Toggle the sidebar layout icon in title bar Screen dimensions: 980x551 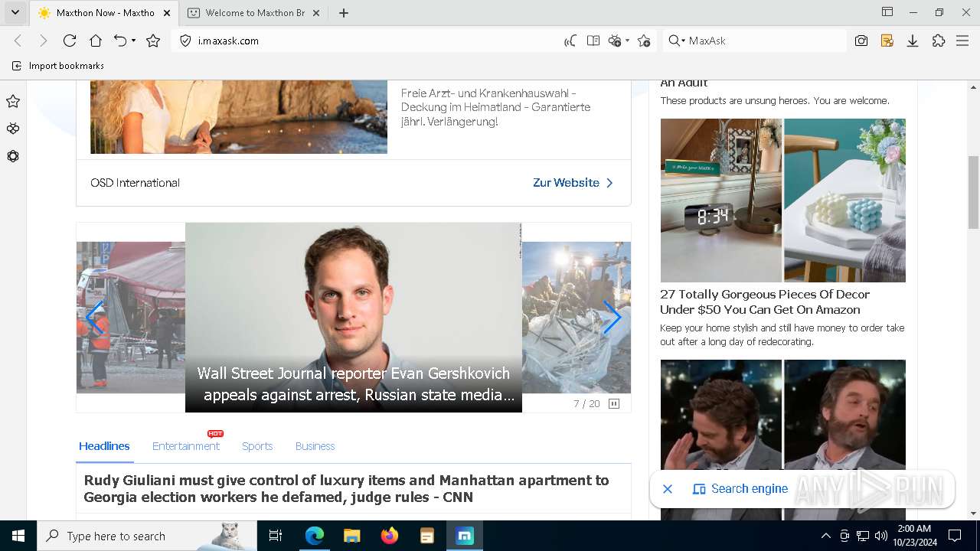coord(887,12)
